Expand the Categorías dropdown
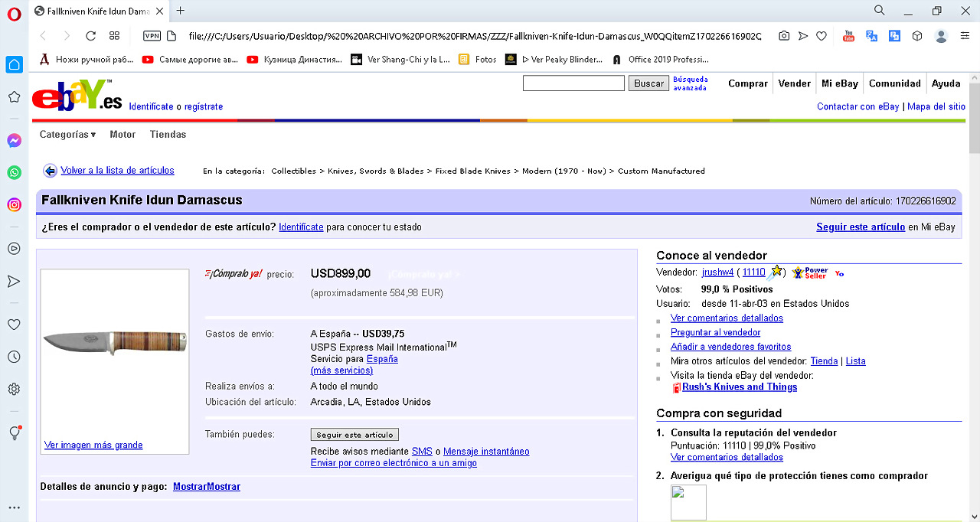Image resolution: width=980 pixels, height=522 pixels. [x=68, y=135]
